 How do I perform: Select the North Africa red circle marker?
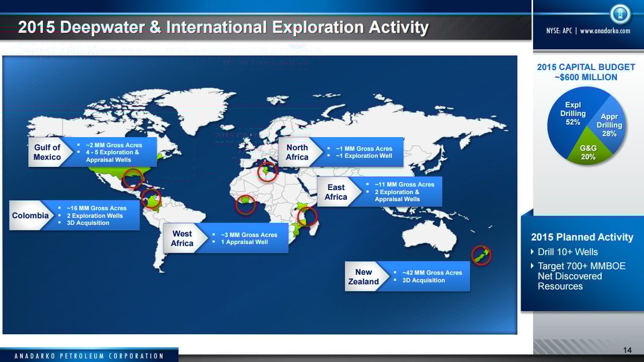(267, 172)
